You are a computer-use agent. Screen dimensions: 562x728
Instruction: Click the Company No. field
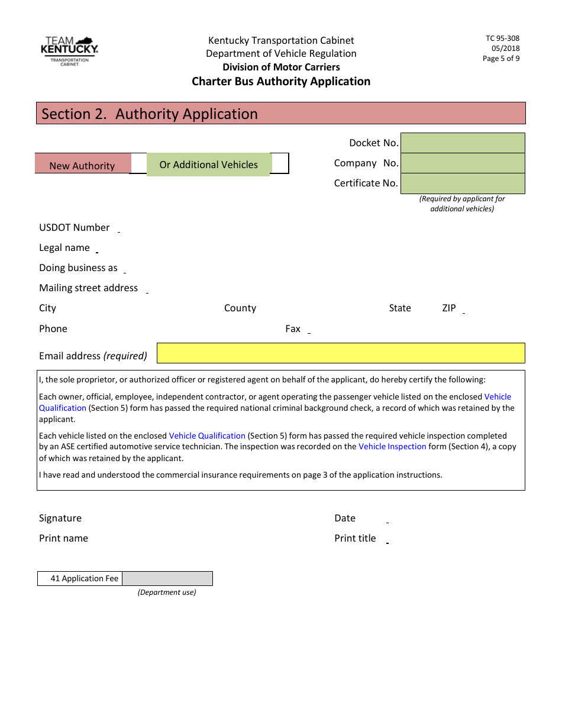click(x=463, y=163)
